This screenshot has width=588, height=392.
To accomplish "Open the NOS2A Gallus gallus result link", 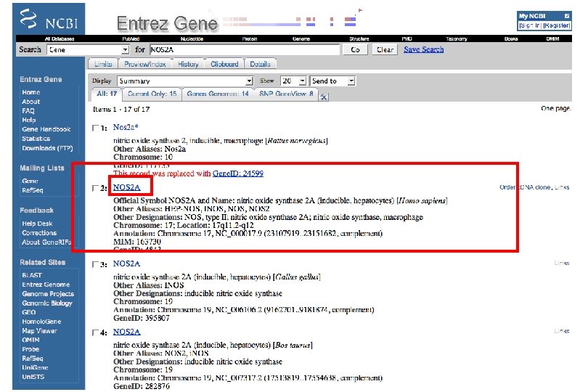I will click(127, 264).
